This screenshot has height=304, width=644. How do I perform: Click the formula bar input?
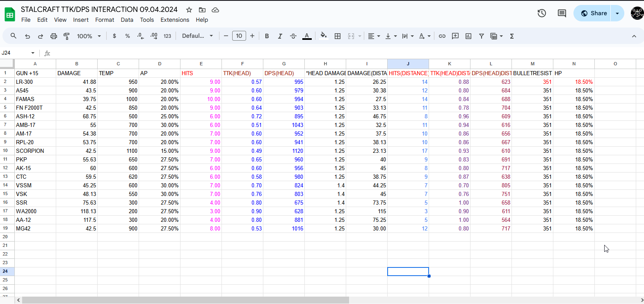coord(349,53)
